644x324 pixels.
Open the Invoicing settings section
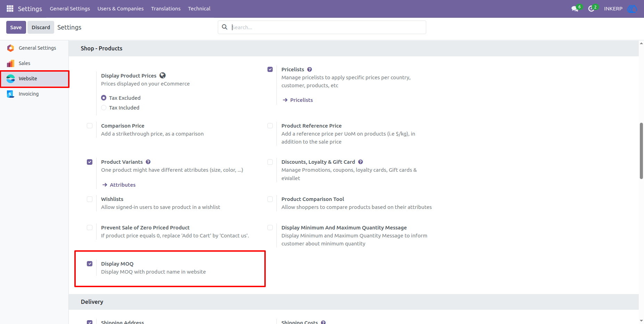point(34,94)
